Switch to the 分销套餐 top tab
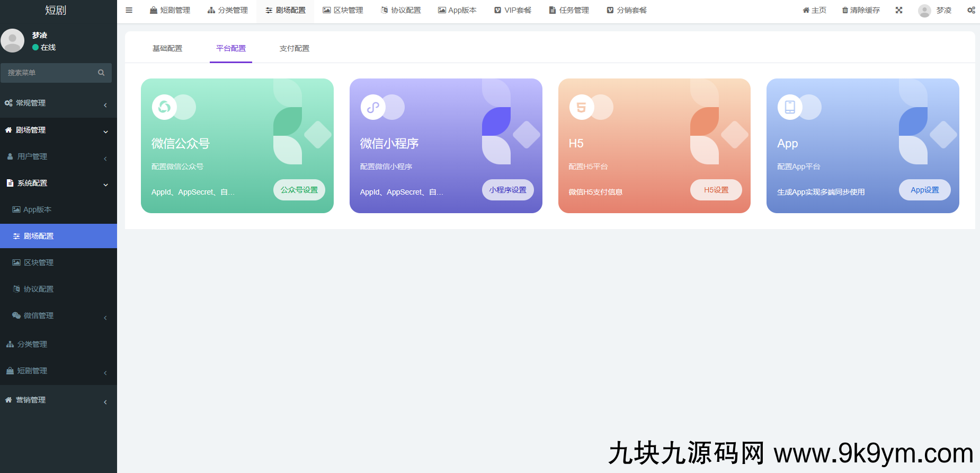 click(x=627, y=10)
